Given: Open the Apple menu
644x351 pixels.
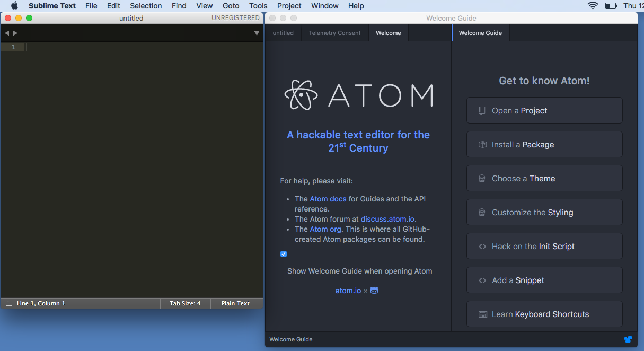Looking at the screenshot, I should [x=14, y=6].
